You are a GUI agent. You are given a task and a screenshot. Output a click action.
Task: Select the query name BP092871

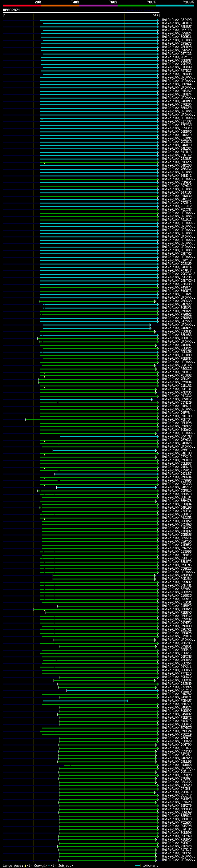(x=11, y=10)
